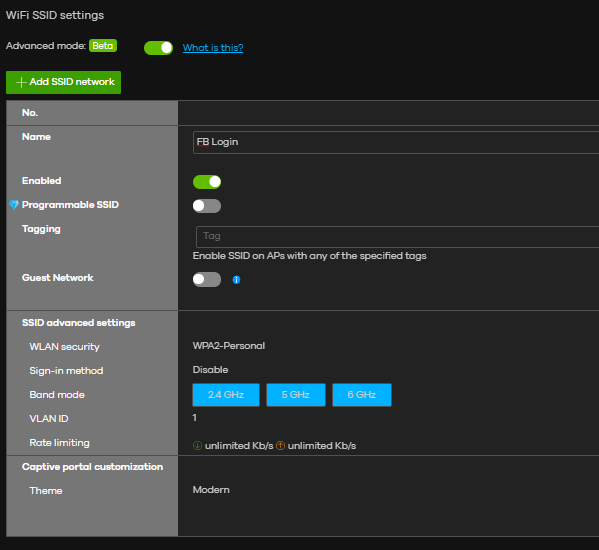Click the WPA2-Personal security value
The width and height of the screenshot is (599, 550).
pos(229,346)
